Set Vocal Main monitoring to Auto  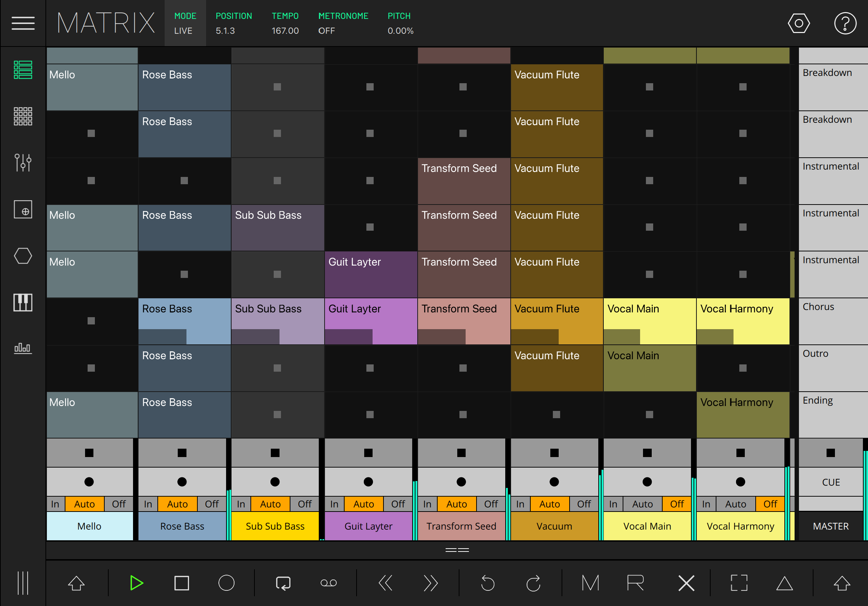coord(642,504)
